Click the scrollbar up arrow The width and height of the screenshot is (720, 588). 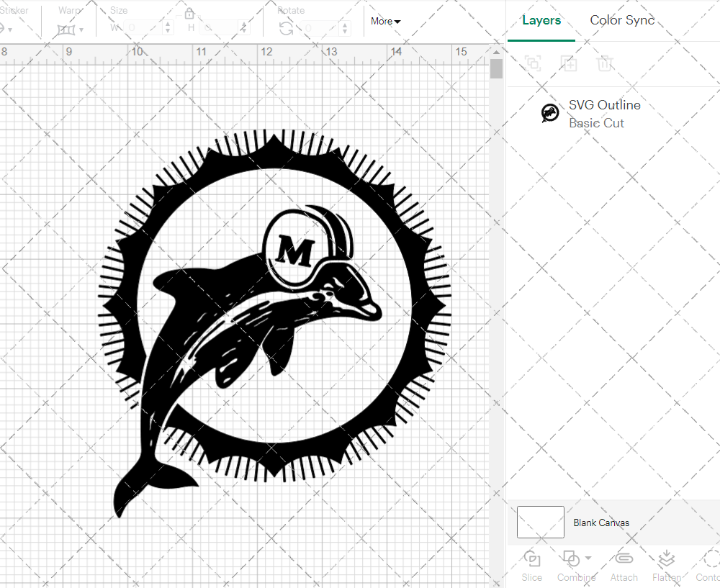(x=496, y=52)
